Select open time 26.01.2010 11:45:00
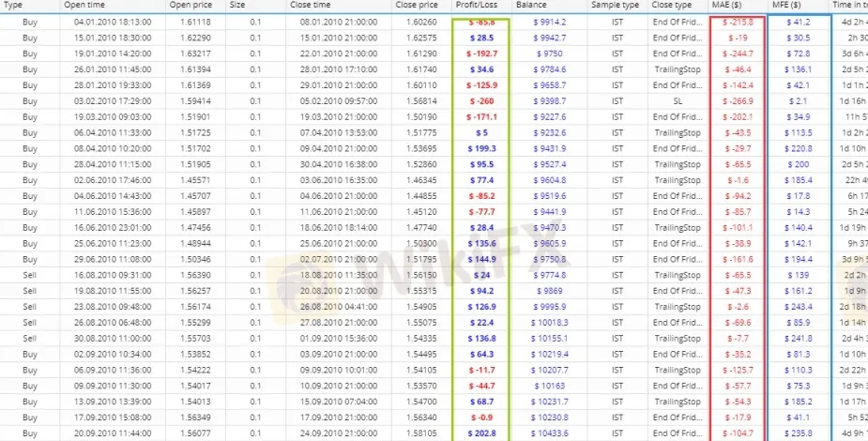 click(113, 69)
